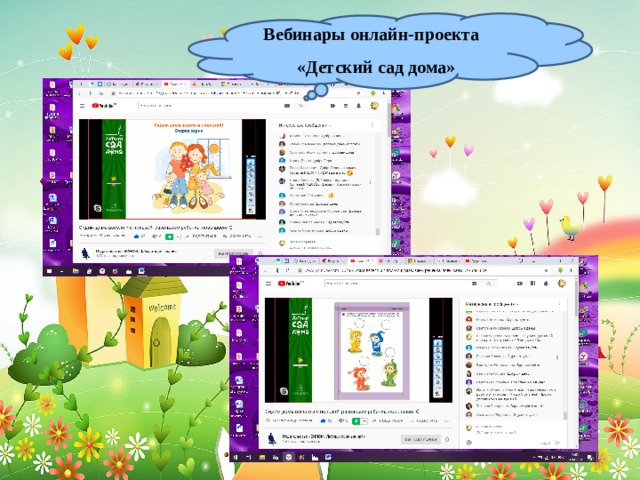The width and height of the screenshot is (640, 480).
Task: Like the video in upper screenshot
Action: coord(136,236)
